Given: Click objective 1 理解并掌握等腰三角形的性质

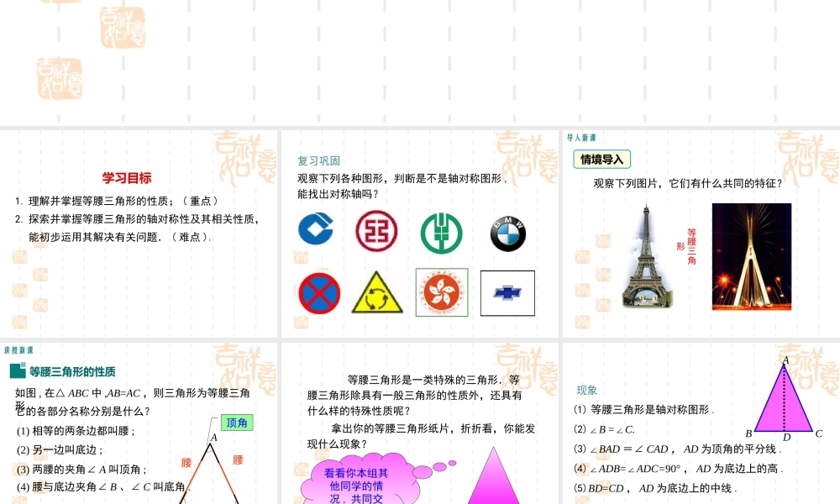Looking at the screenshot, I should 117,201.
